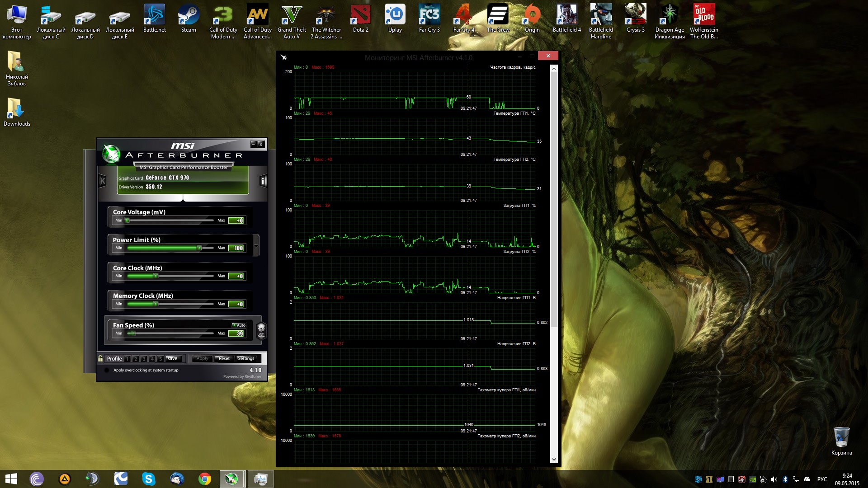This screenshot has width=868, height=488.
Task: Click the profile lock padlock icon
Action: coord(100,358)
